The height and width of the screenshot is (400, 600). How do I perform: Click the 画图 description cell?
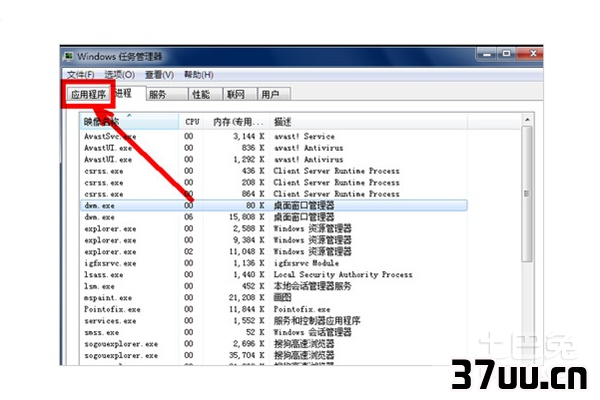coord(282,297)
